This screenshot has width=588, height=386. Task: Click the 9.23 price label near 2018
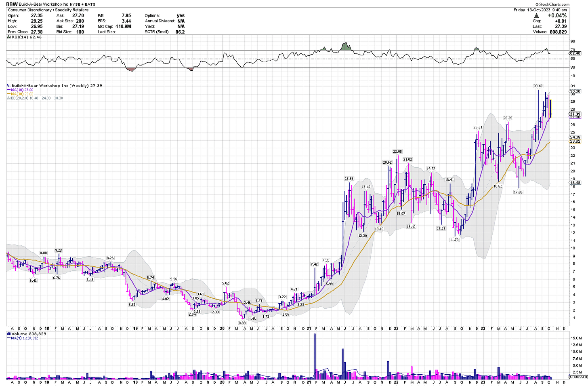pos(59,251)
